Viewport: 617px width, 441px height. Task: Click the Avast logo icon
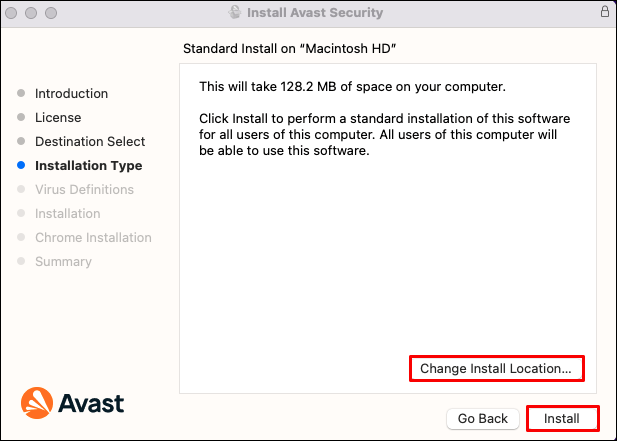pyautogui.click(x=38, y=403)
